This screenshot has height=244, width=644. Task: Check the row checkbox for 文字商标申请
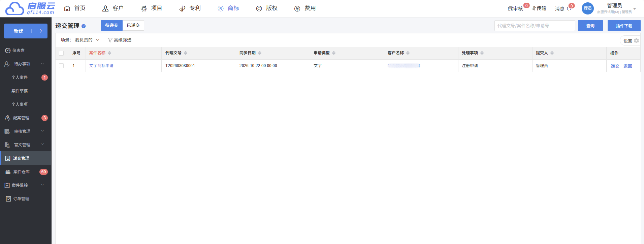click(61, 66)
